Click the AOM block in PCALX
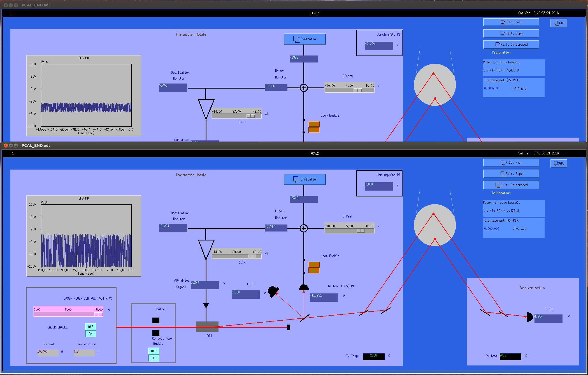 coord(207,327)
